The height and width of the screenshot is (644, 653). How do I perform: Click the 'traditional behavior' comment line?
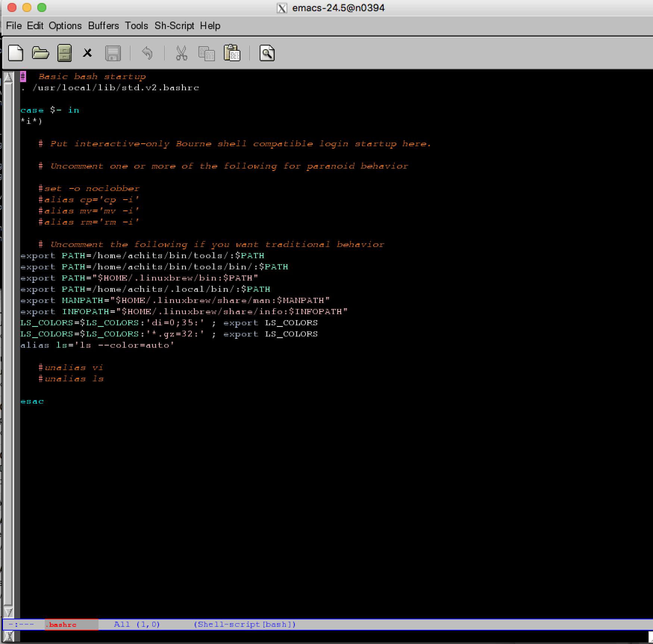coord(211,244)
